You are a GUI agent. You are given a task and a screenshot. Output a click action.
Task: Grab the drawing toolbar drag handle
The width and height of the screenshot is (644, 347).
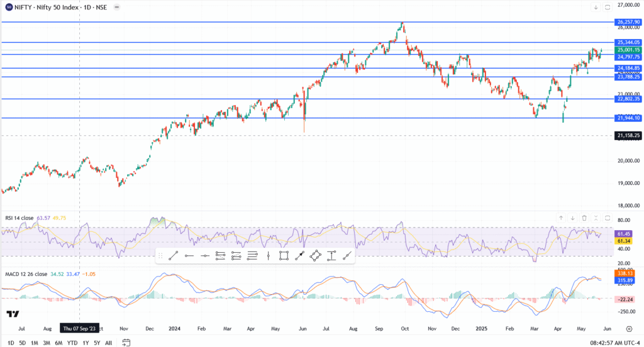pos(160,256)
